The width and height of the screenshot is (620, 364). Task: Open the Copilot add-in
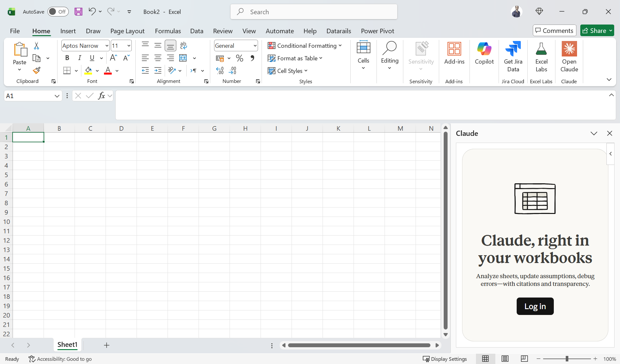(484, 54)
